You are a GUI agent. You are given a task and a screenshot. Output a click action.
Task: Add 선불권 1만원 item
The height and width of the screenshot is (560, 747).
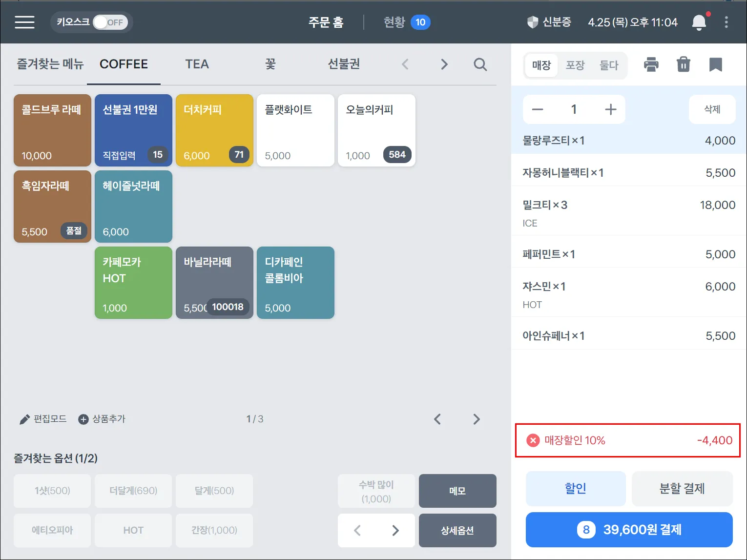click(134, 130)
